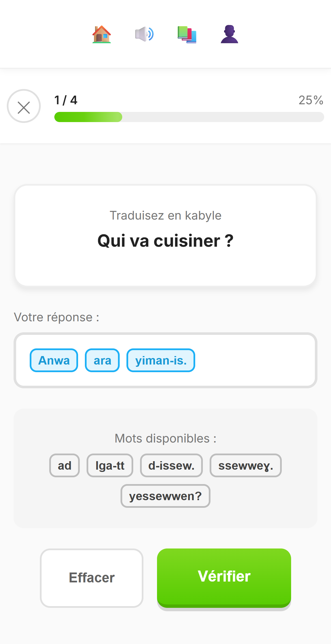Image resolution: width=331 pixels, height=644 pixels.
Task: Deselect the "ara" word chip
Action: coord(102,360)
